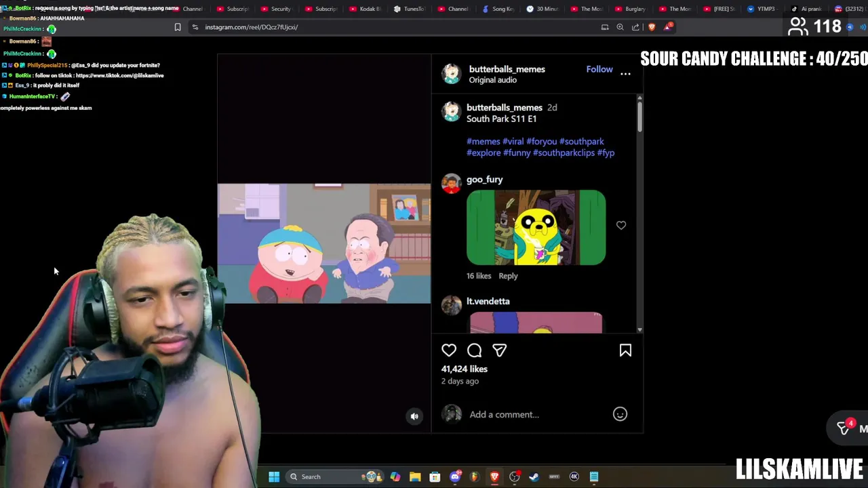The image size is (868, 488).
Task: Switch to the TunesTo browser tab
Action: pos(409,9)
